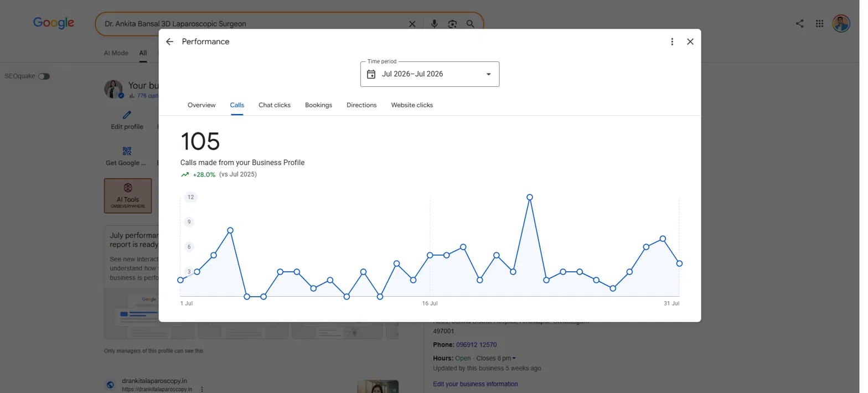The height and width of the screenshot is (393, 868).
Task: Expand the Closes 8 pm hours arrow
Action: (x=514, y=358)
